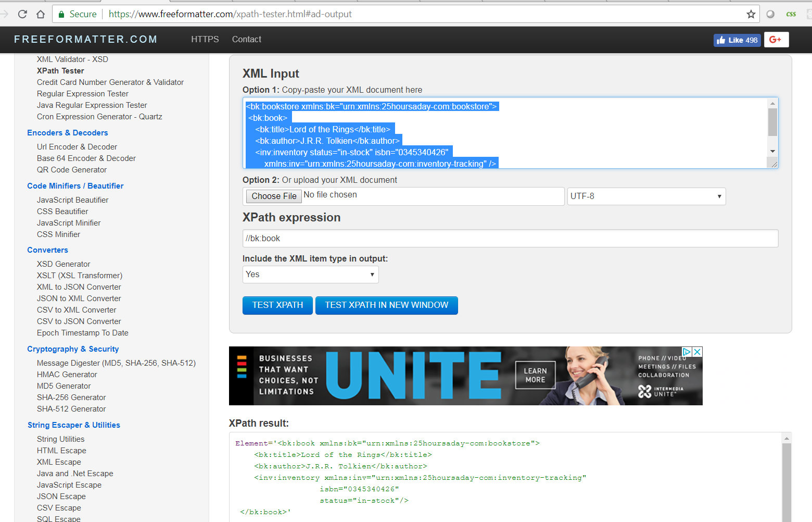Image resolution: width=812 pixels, height=522 pixels.
Task: Click the Facebook Like button
Action: point(737,40)
